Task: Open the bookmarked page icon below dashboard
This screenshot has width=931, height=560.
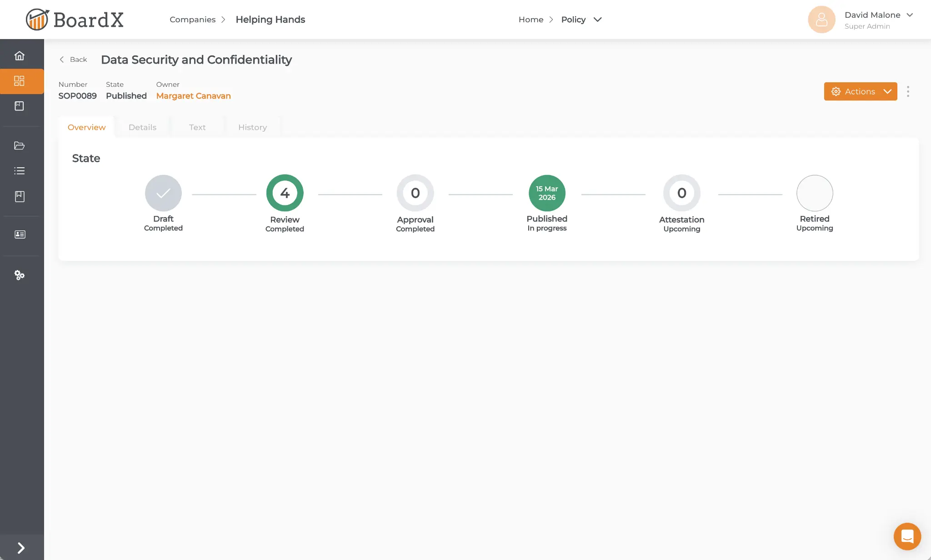Action: 19,105
